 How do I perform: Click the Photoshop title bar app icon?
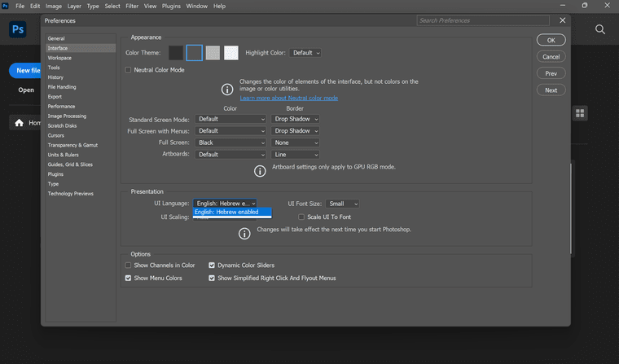(x=5, y=6)
